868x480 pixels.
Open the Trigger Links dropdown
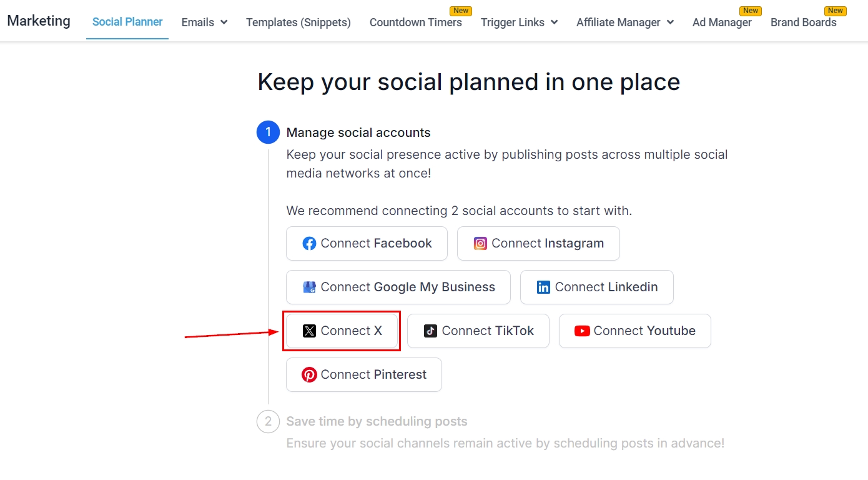(519, 22)
